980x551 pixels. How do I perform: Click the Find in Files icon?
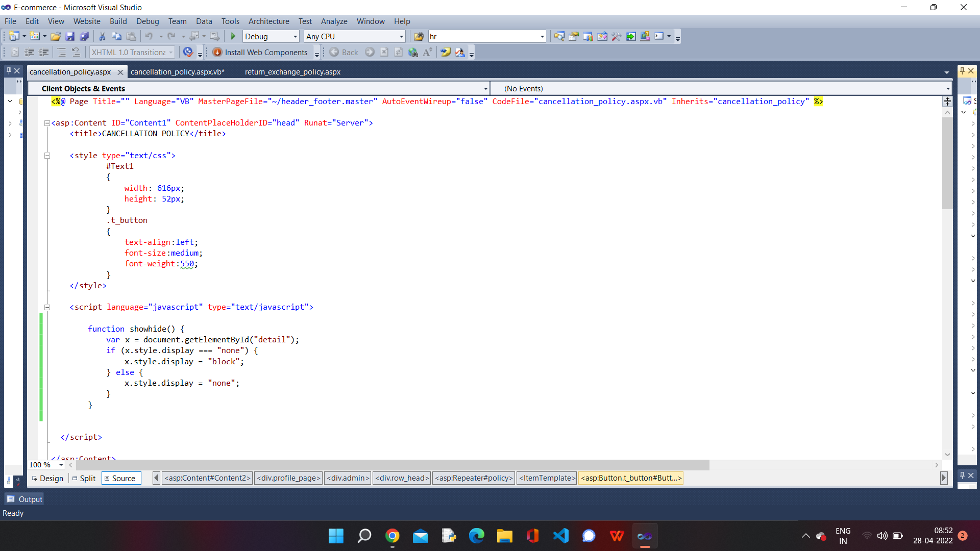click(x=419, y=36)
